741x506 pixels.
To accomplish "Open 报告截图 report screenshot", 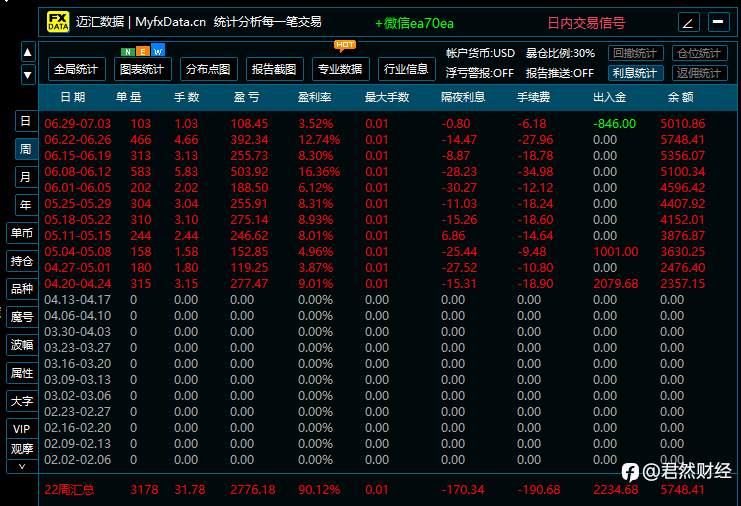I will pyautogui.click(x=274, y=69).
